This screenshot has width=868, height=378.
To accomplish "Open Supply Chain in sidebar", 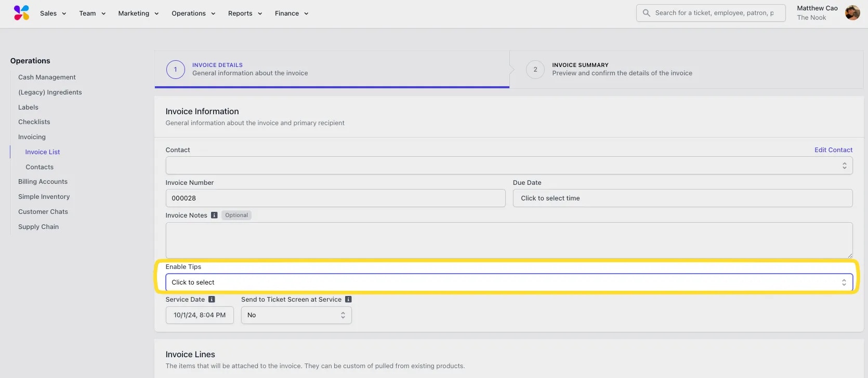I will pos(38,227).
